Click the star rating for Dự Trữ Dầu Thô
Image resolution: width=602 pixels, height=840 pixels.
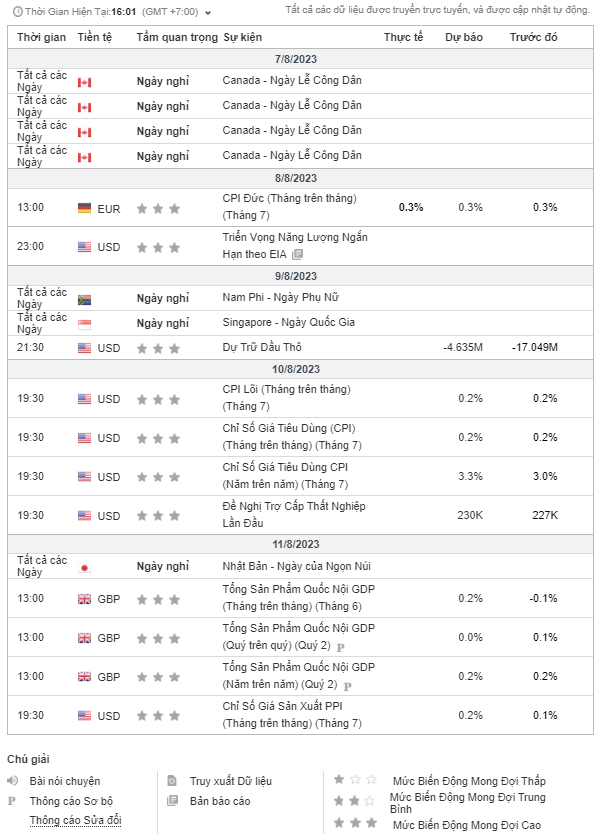(x=158, y=348)
